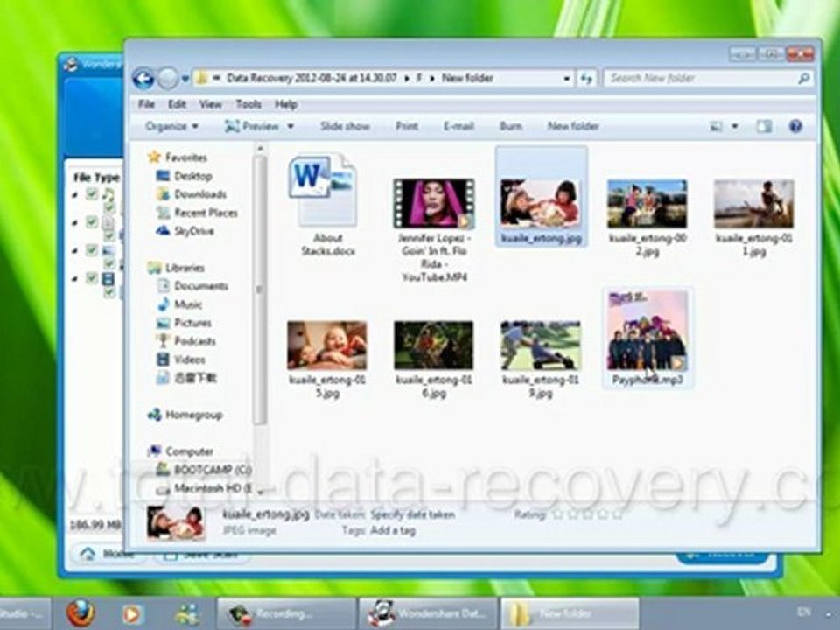The width and height of the screenshot is (840, 630).
Task: Select the Jennifer Lopez MP4 video
Action: point(434,230)
